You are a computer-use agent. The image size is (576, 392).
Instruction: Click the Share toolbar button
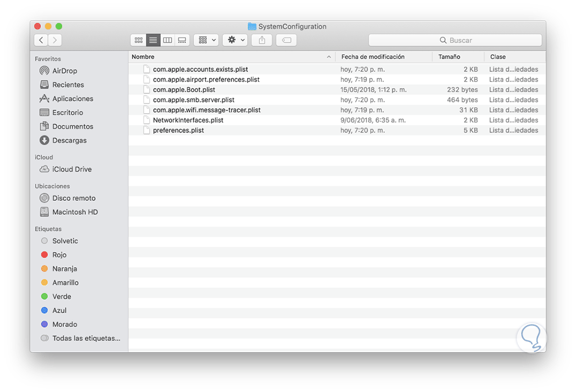(x=262, y=40)
